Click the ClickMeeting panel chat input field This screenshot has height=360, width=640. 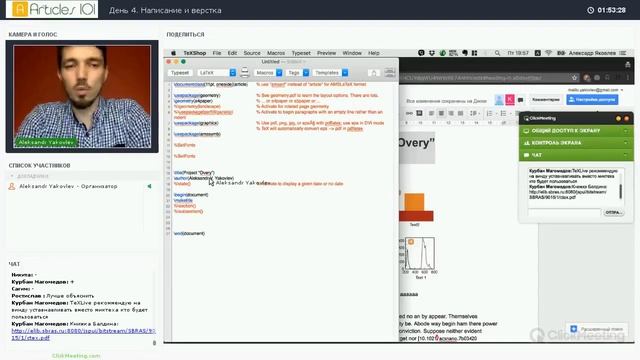tap(564, 212)
